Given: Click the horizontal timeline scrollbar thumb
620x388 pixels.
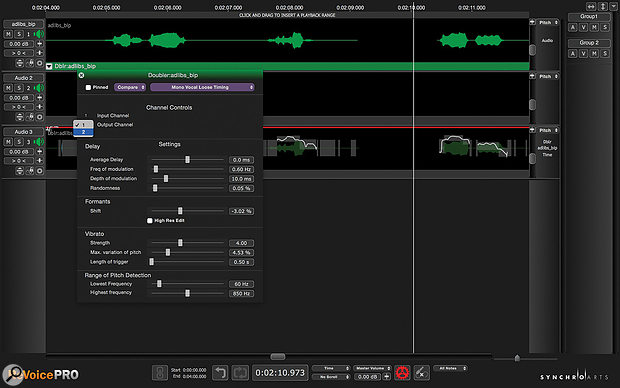Looking at the screenshot, I should (278, 357).
